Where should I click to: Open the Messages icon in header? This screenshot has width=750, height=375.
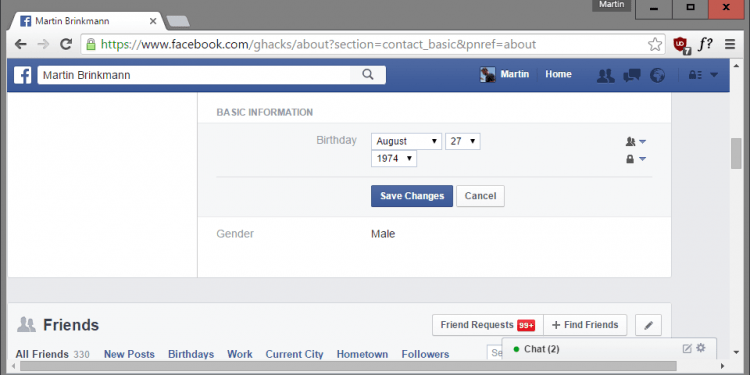click(x=632, y=75)
